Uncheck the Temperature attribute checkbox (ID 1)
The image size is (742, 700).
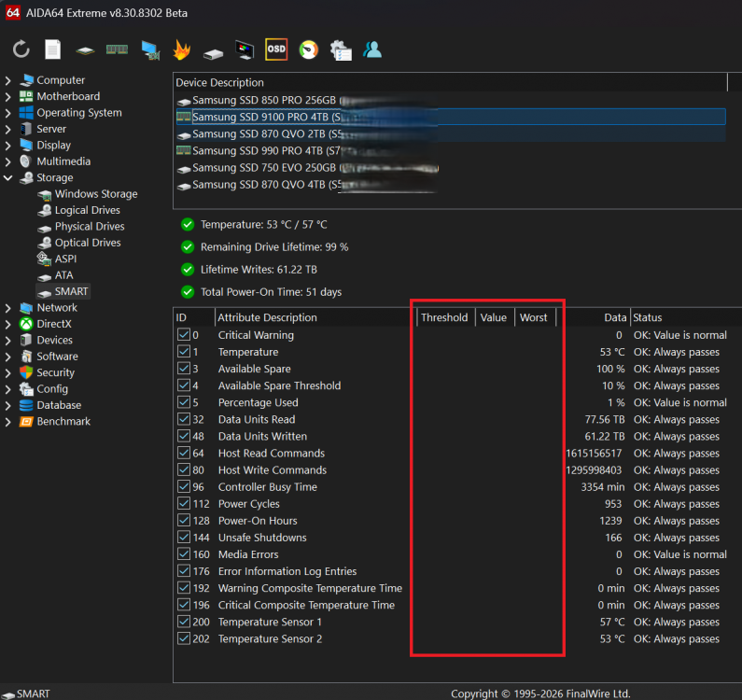pyautogui.click(x=184, y=352)
